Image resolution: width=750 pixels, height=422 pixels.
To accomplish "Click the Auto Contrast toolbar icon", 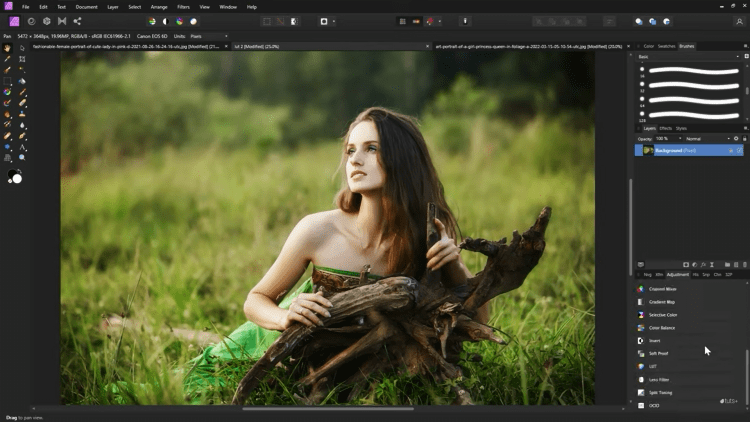I will pos(166,21).
